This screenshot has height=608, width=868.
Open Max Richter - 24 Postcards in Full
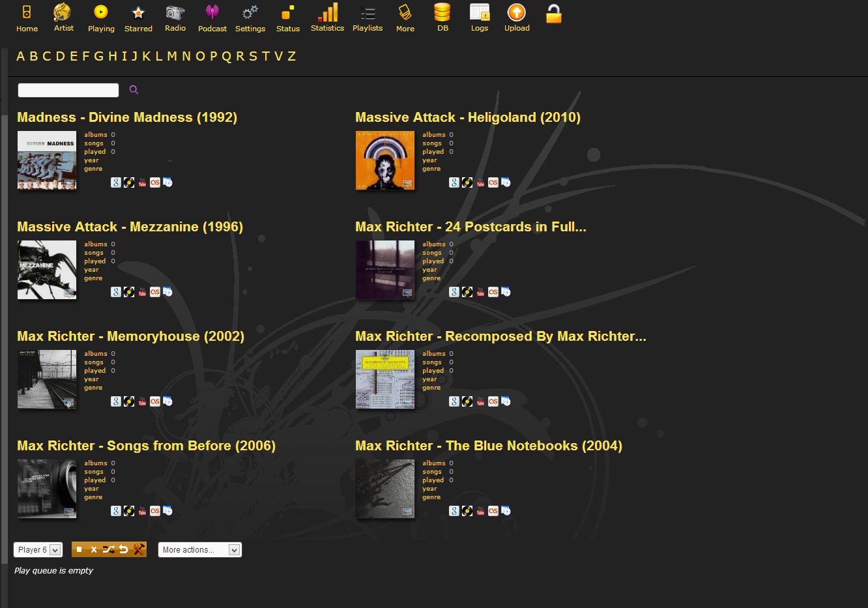click(470, 227)
